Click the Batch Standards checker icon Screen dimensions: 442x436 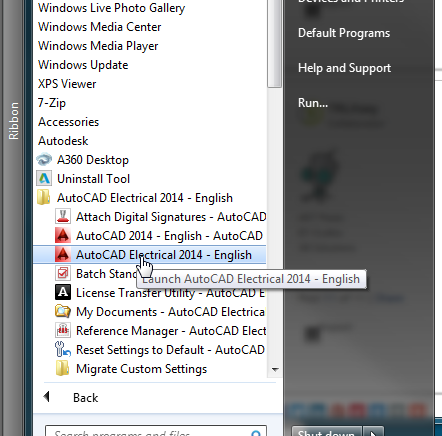pyautogui.click(x=63, y=273)
